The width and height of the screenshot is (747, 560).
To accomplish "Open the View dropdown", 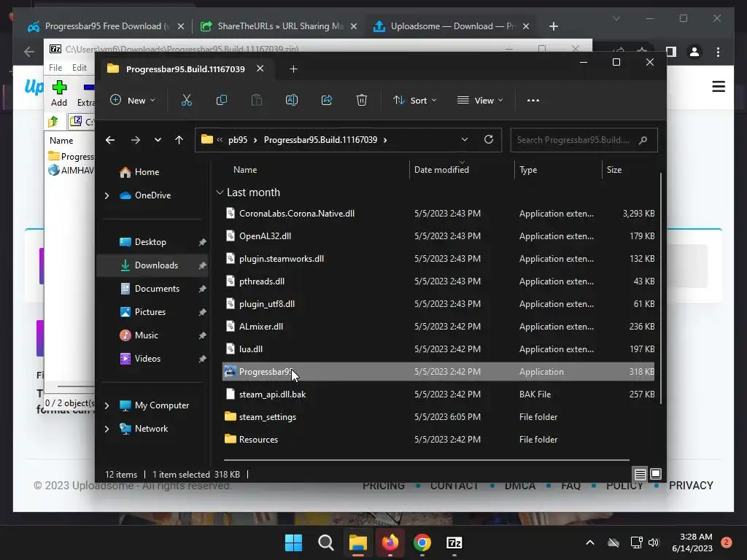I will pos(480,101).
